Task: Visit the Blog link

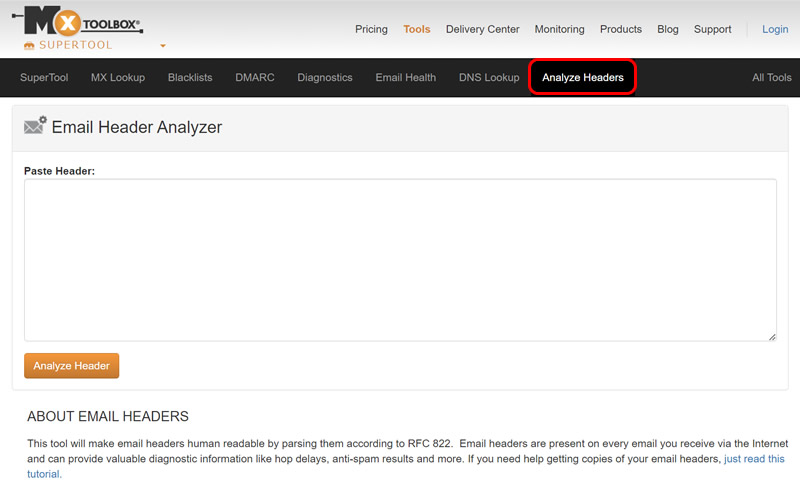Action: (668, 29)
